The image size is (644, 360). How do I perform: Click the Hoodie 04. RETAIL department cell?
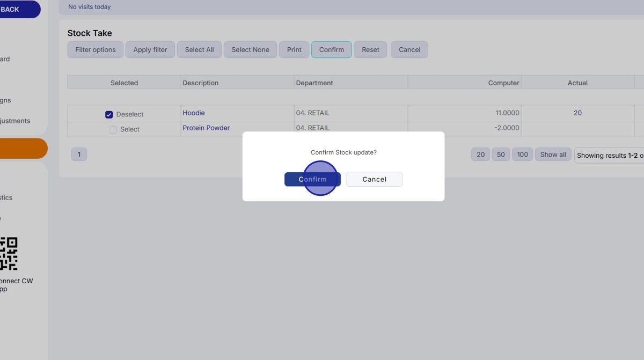click(351, 113)
